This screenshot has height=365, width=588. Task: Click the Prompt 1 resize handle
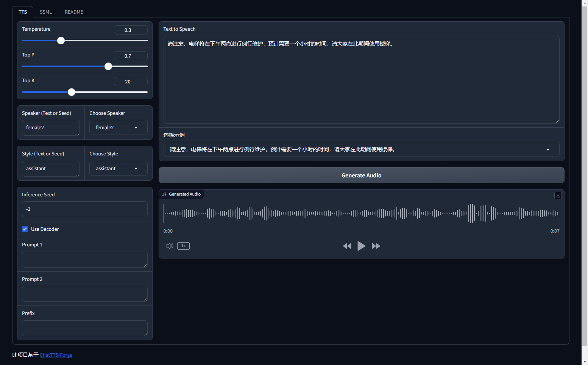pos(145,265)
